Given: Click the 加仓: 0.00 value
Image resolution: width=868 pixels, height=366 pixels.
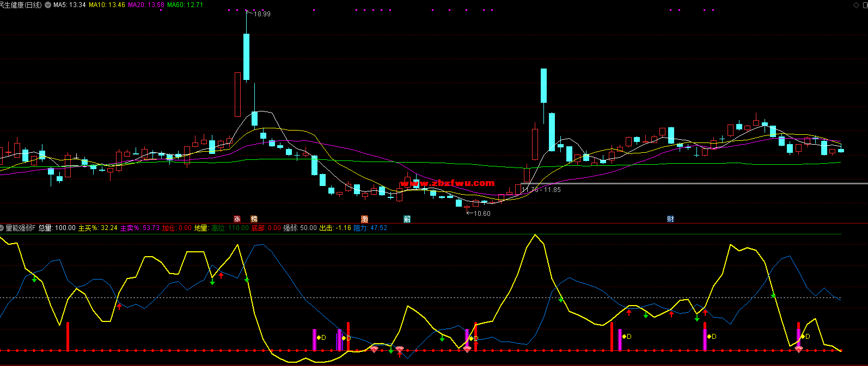Looking at the screenshot, I should [x=177, y=228].
